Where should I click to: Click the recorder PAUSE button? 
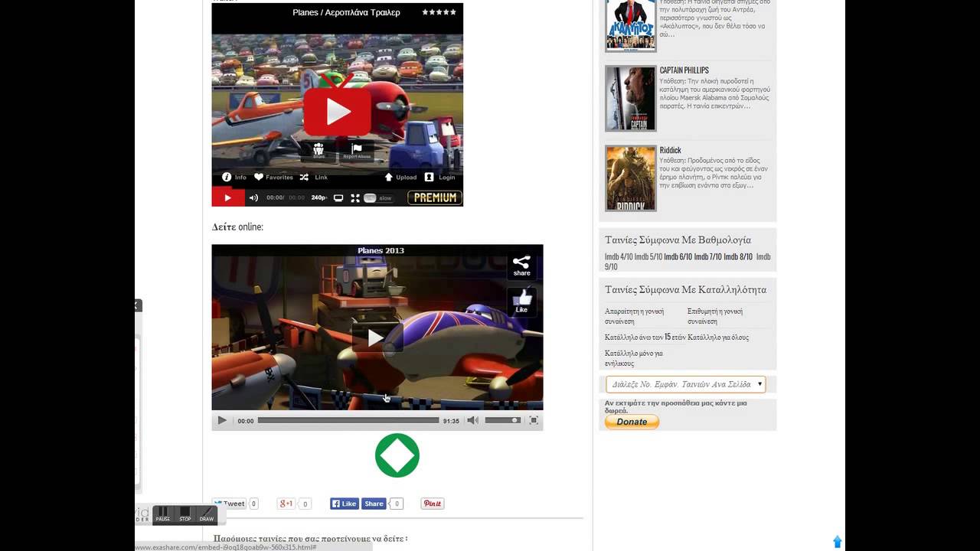click(163, 514)
